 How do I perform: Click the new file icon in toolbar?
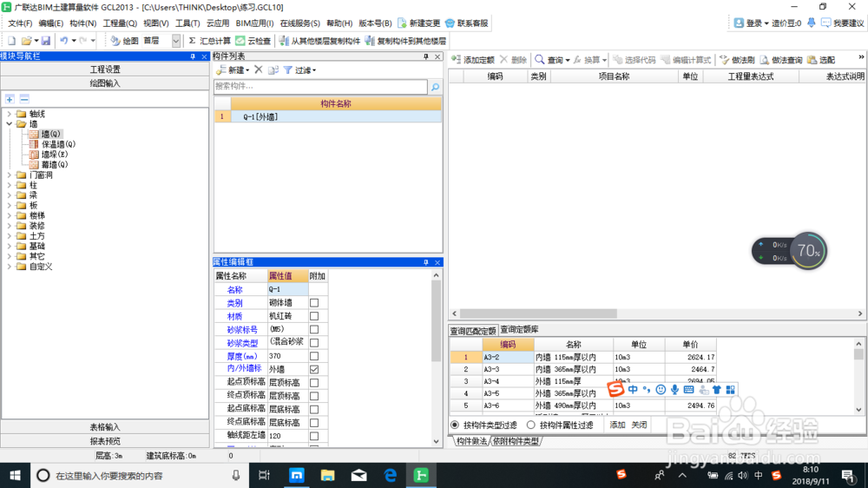point(11,41)
